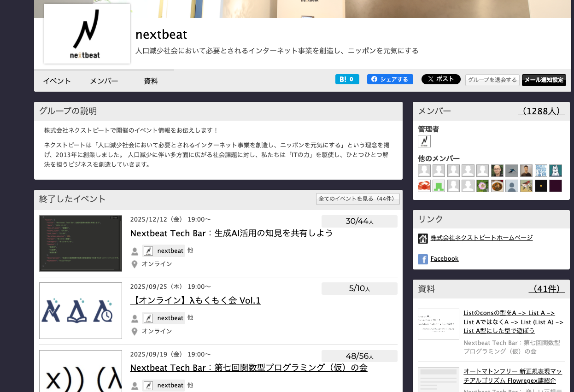The image size is (574, 392).
Task: Open the dark purple member avatar
Action: (556, 186)
